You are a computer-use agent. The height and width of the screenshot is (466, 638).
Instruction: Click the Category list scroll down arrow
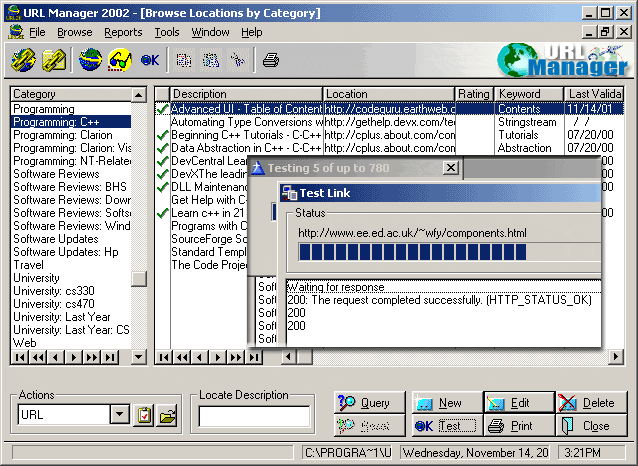pyautogui.click(x=139, y=357)
